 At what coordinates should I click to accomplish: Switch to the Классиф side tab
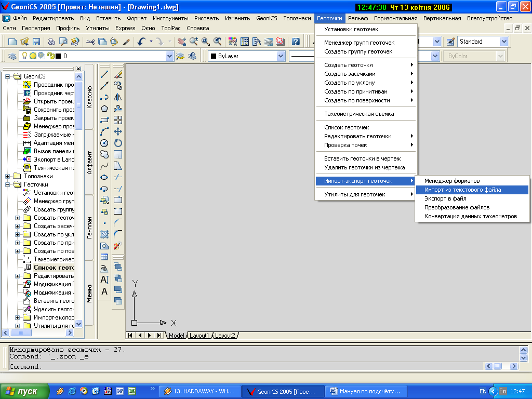point(89,97)
